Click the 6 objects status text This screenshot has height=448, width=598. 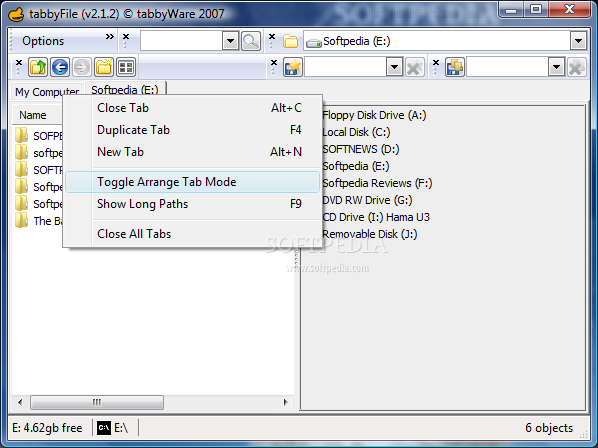click(x=549, y=428)
